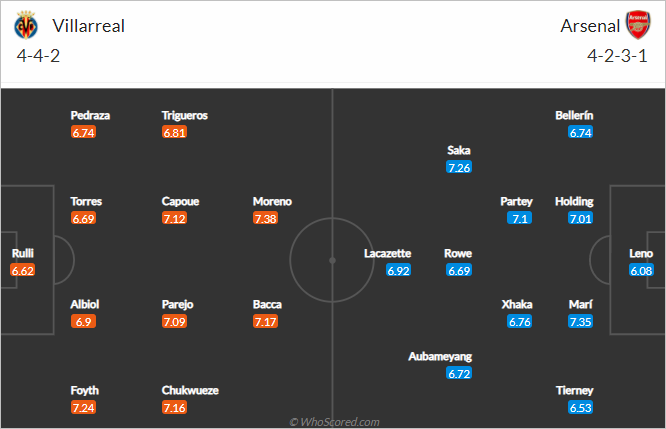
Task: Open the Arsenal team name link
Action: [x=590, y=26]
